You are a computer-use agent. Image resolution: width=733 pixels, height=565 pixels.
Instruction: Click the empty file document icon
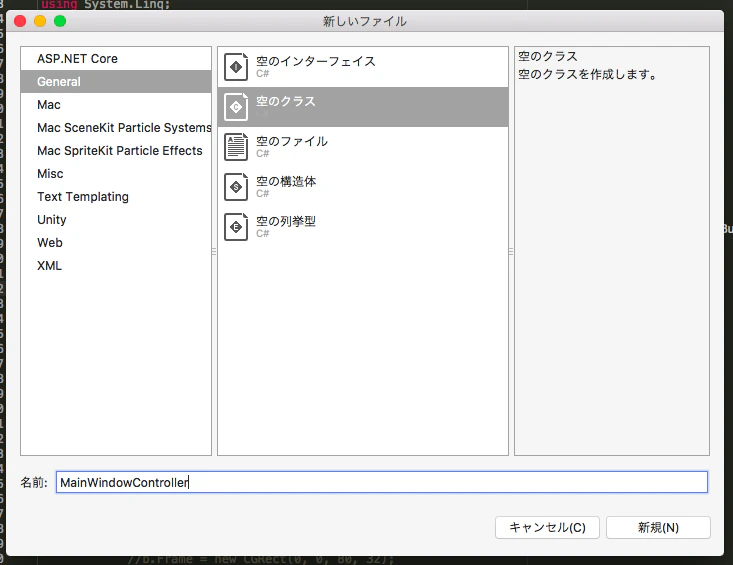point(236,147)
